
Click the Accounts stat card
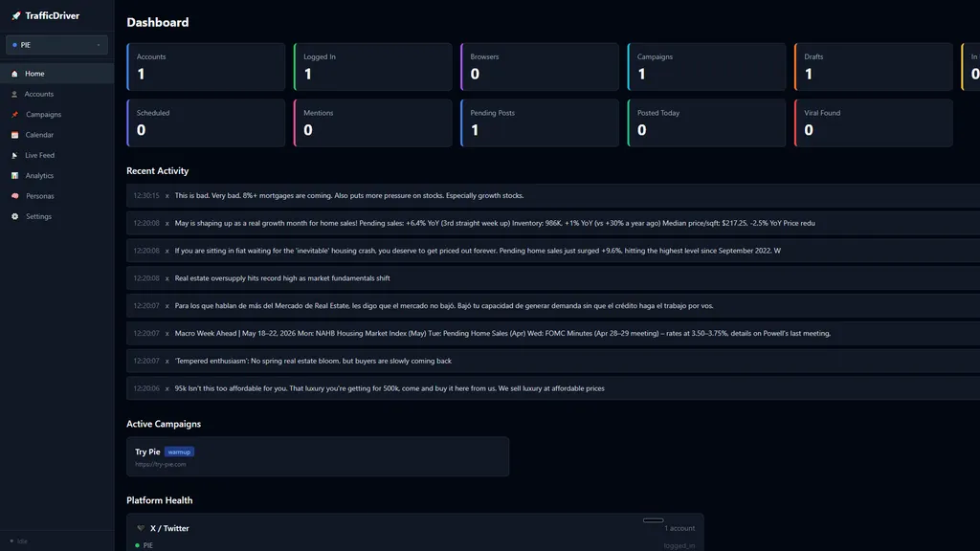click(x=206, y=67)
